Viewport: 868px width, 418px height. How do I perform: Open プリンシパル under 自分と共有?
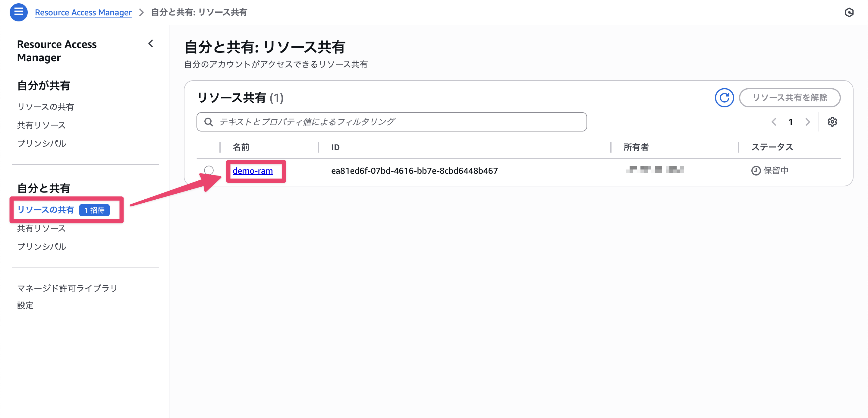click(42, 246)
